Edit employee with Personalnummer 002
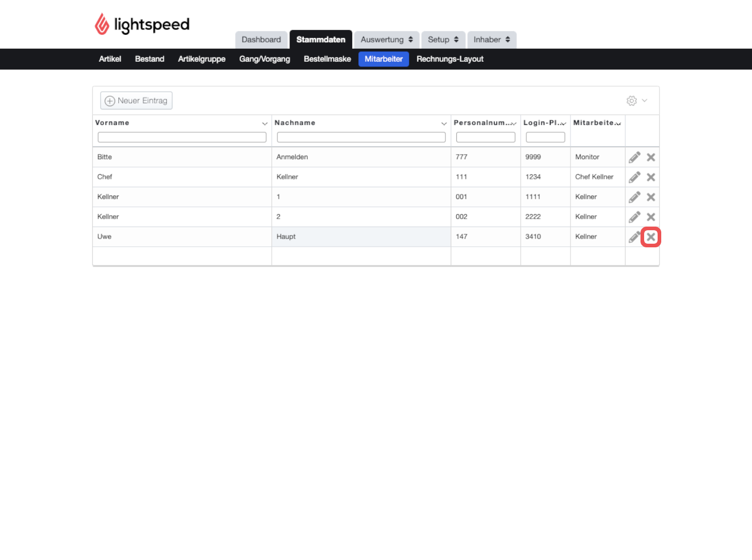The height and width of the screenshot is (560, 752). tap(634, 217)
